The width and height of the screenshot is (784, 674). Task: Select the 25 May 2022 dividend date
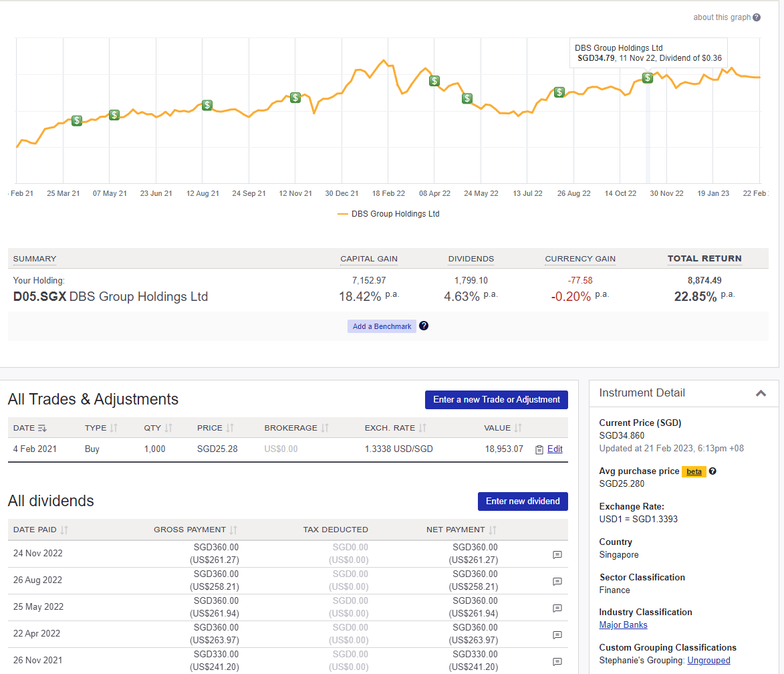[x=39, y=607]
